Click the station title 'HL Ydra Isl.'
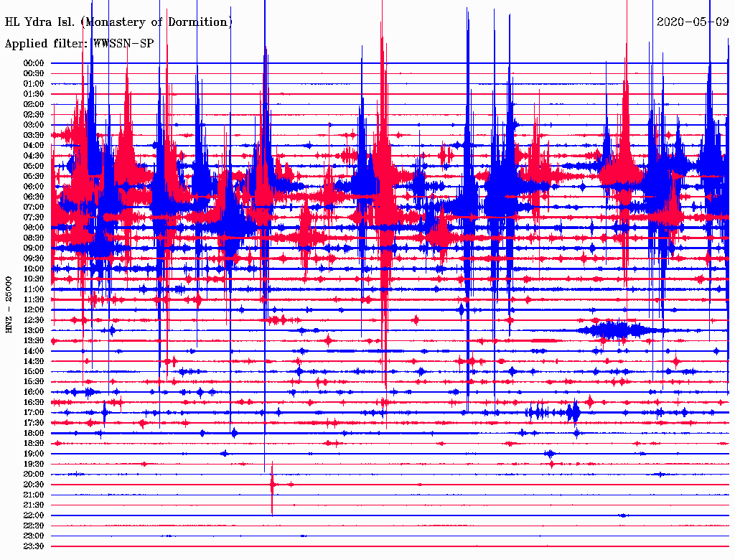735x560 pixels. (x=39, y=22)
